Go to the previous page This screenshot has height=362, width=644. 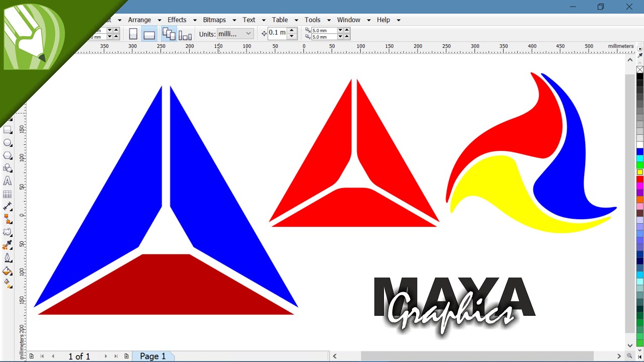coord(53,356)
